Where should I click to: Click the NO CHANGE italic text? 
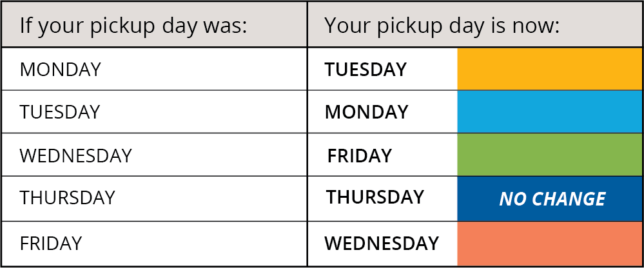click(x=552, y=199)
